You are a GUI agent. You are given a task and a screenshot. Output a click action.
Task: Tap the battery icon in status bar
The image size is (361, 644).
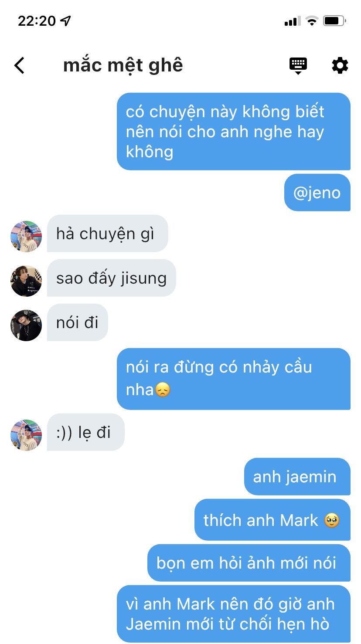point(335,20)
